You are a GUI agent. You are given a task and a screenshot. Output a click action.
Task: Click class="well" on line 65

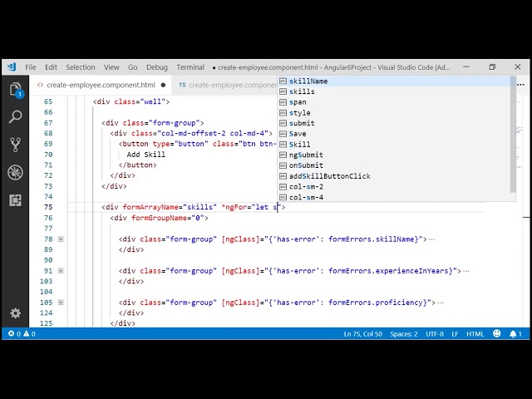point(140,101)
